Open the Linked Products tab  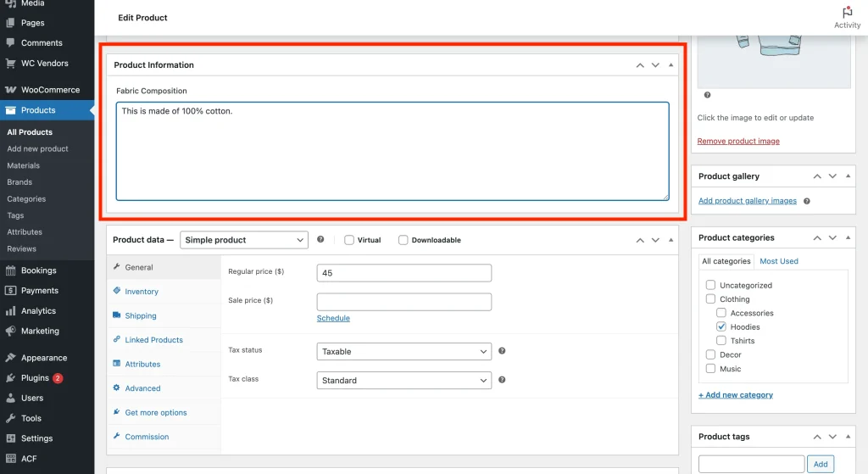point(164,339)
